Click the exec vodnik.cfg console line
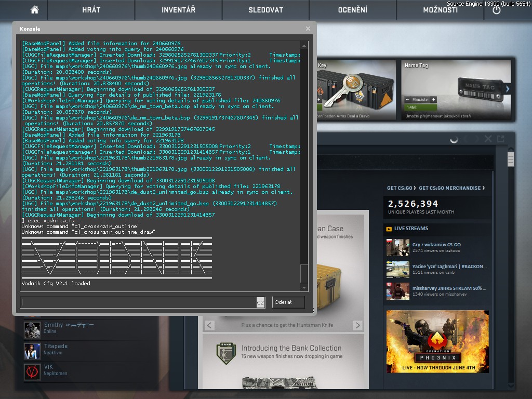The image size is (532, 399). tap(48, 220)
